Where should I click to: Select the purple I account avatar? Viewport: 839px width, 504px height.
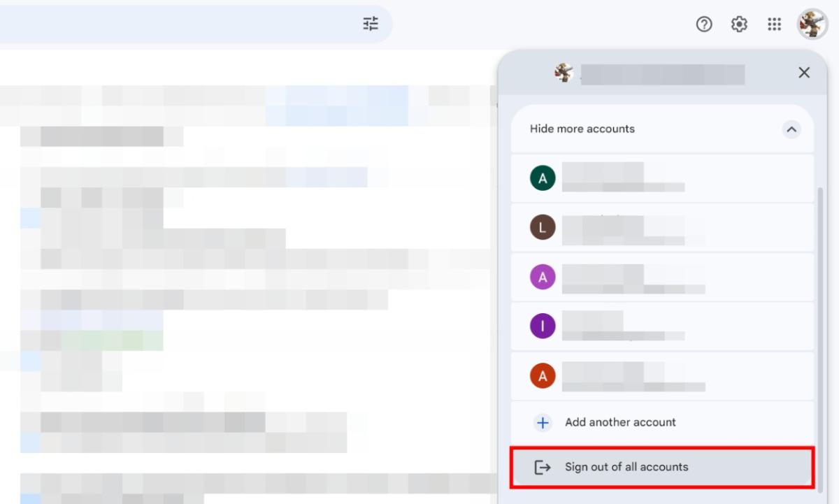(543, 326)
